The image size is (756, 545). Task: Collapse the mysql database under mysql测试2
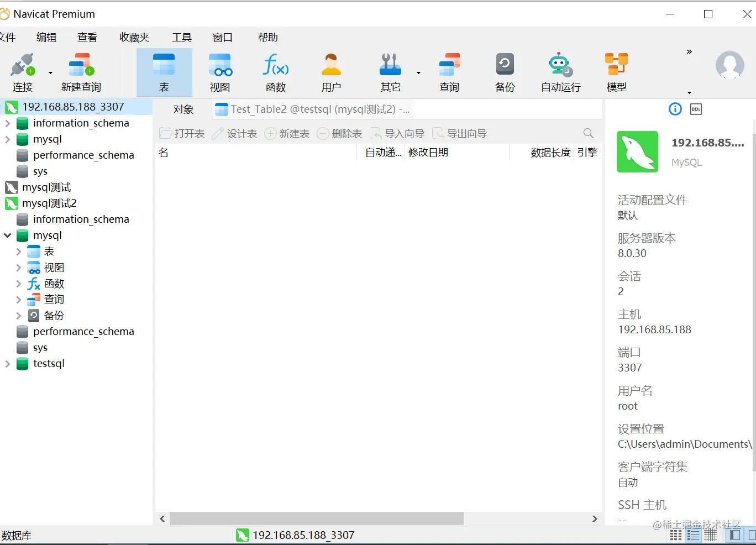(8, 235)
